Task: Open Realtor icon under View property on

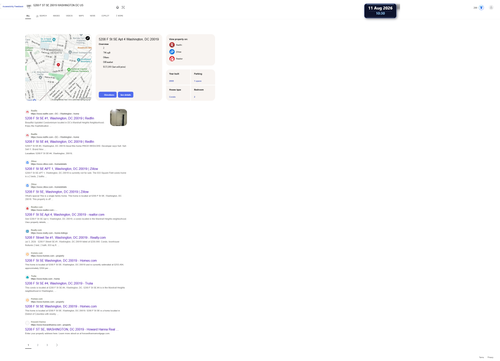Action: click(172, 59)
